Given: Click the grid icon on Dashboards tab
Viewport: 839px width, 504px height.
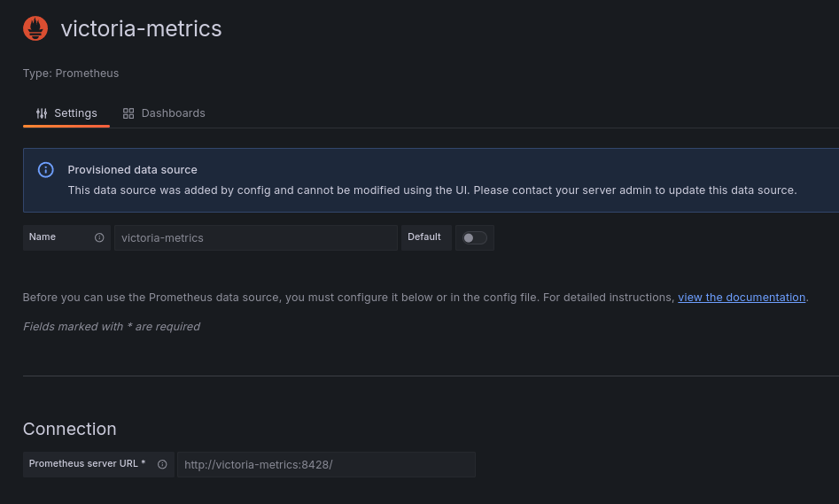Looking at the screenshot, I should 128,113.
